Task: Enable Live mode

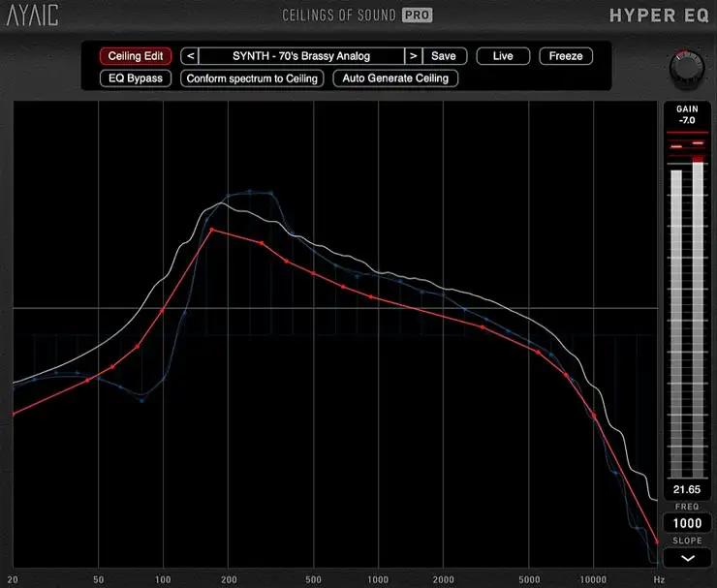Action: [x=503, y=56]
